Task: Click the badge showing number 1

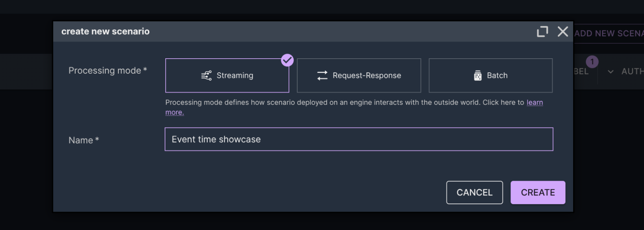Action: click(x=592, y=62)
